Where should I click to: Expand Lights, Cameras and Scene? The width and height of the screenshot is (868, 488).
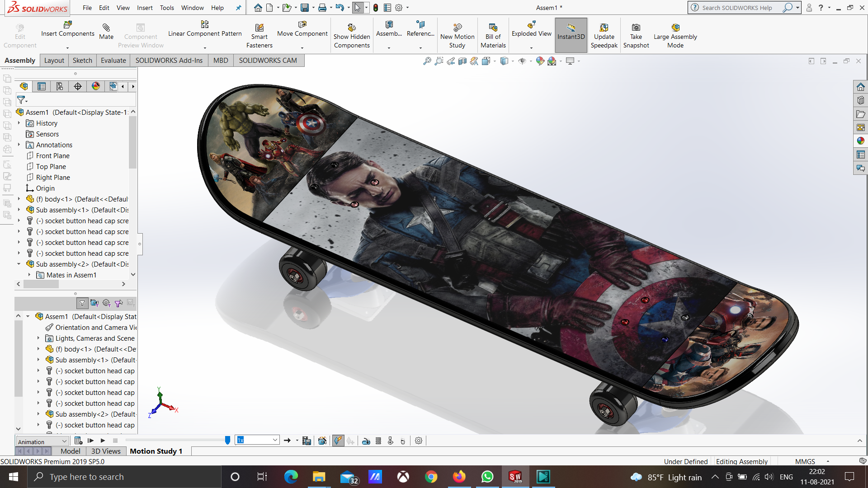coord(38,338)
